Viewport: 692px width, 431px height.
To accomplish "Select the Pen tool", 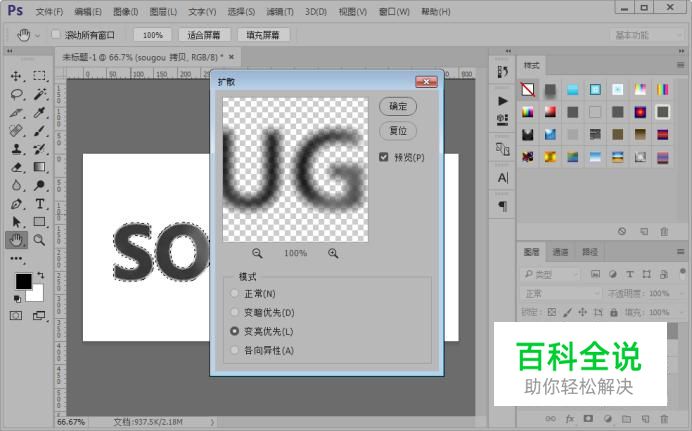I will click(16, 204).
